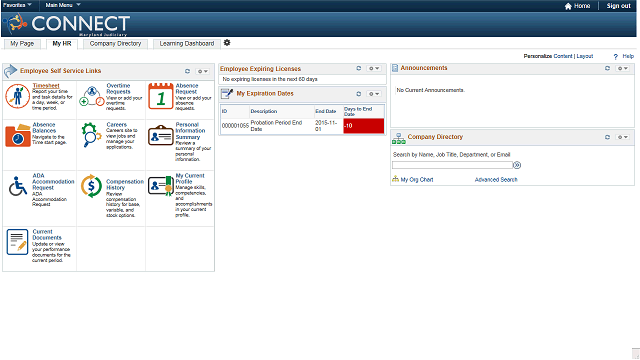Open the Careers gear-and-magnifier icon

pyautogui.click(x=91, y=135)
